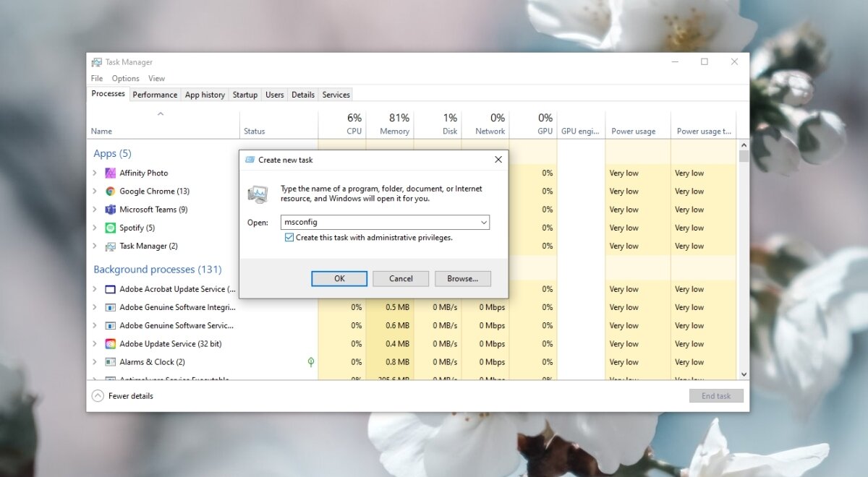Click the green leaf suspended-status icon

click(x=311, y=361)
